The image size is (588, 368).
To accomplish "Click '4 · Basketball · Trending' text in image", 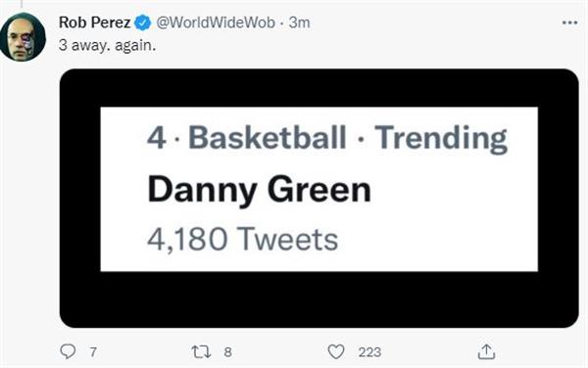I will point(327,138).
